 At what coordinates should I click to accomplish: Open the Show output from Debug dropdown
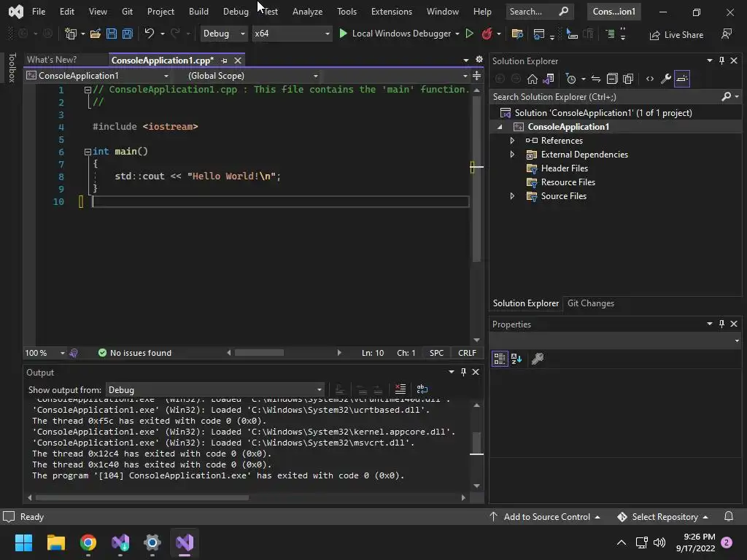214,389
